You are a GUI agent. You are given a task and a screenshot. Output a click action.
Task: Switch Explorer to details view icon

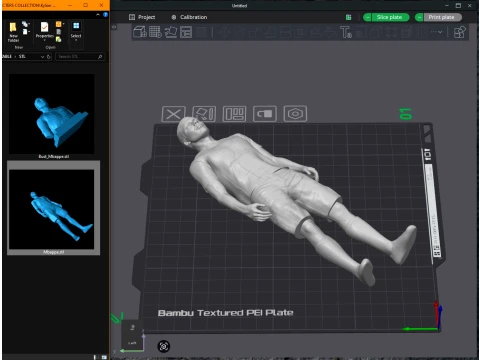[96, 357]
